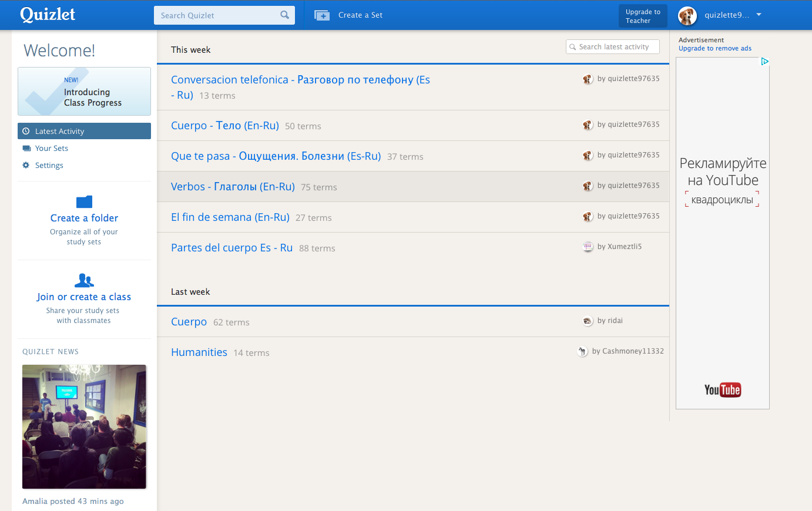812x511 pixels.
Task: Click the magnifier in the Search Quizlet bar
Action: click(285, 15)
